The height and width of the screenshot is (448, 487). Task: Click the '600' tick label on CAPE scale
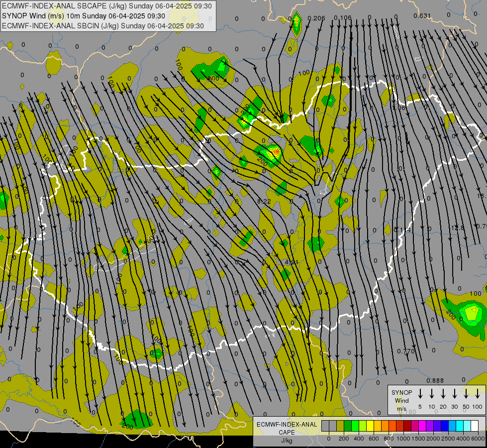click(x=374, y=439)
